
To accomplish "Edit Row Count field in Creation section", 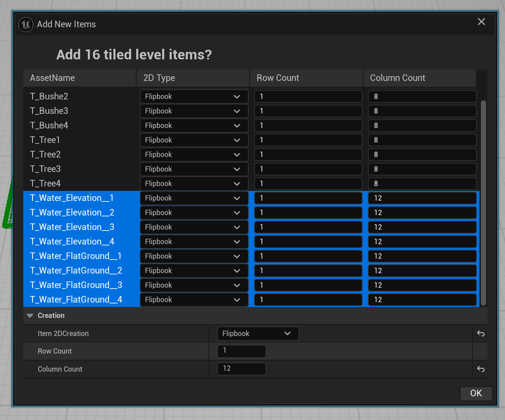I will tap(241, 351).
